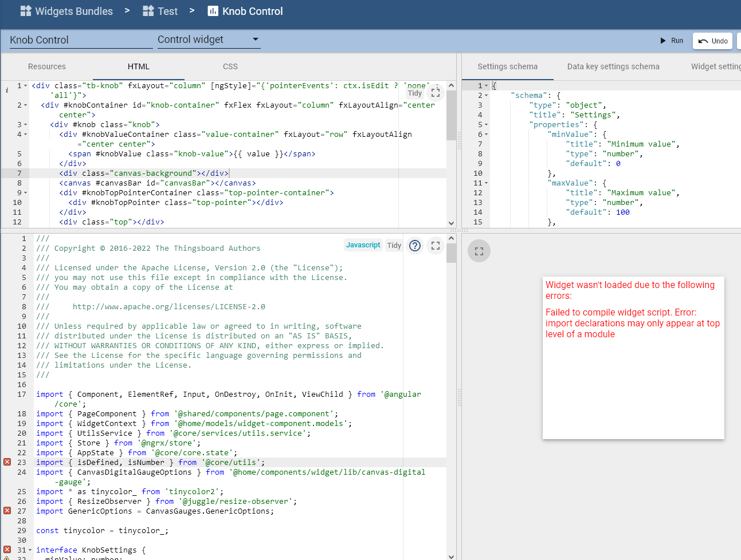Image resolution: width=741 pixels, height=560 pixels.
Task: Click the Javascript language badge
Action: coord(363,245)
